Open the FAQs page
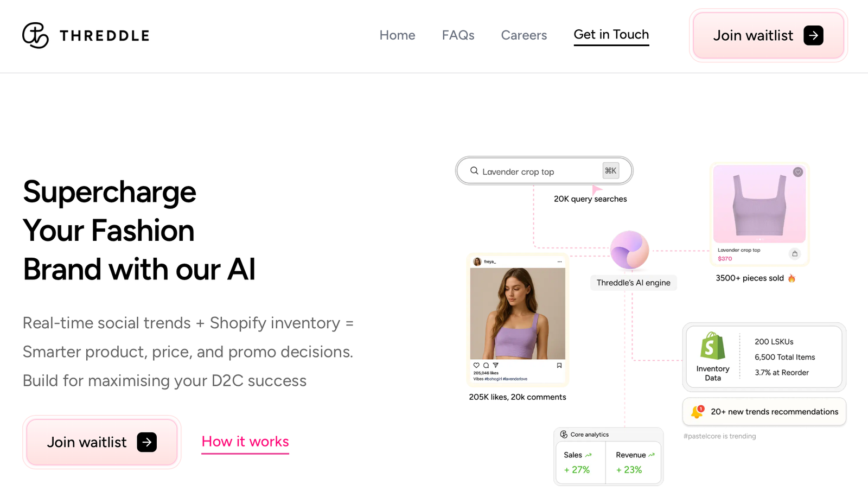This screenshot has width=868, height=504. (x=458, y=35)
